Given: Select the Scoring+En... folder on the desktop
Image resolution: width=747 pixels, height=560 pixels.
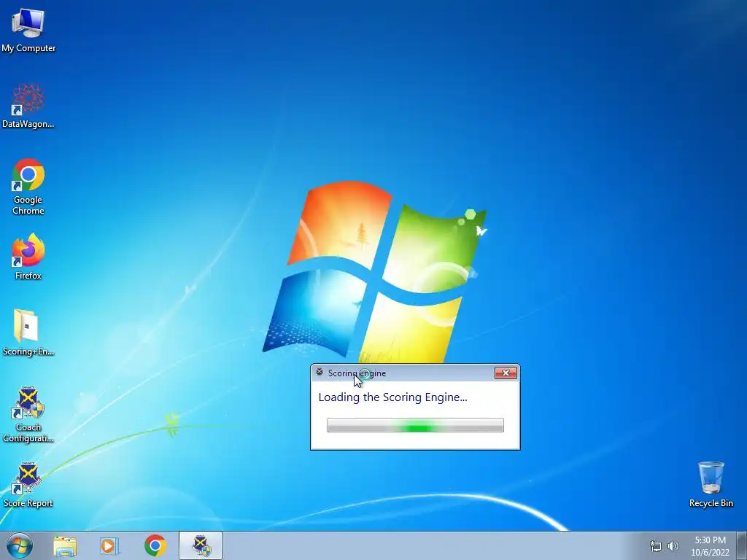Looking at the screenshot, I should point(28,332).
